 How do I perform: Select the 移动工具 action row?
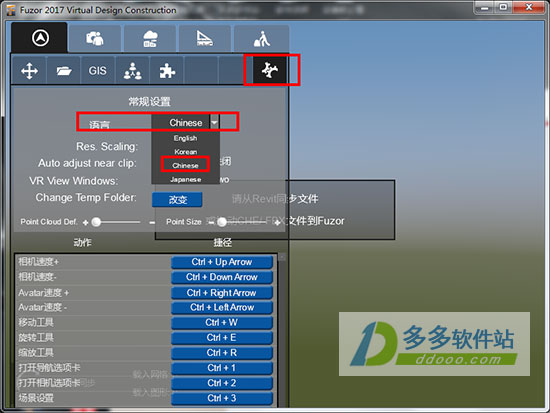[93, 322]
